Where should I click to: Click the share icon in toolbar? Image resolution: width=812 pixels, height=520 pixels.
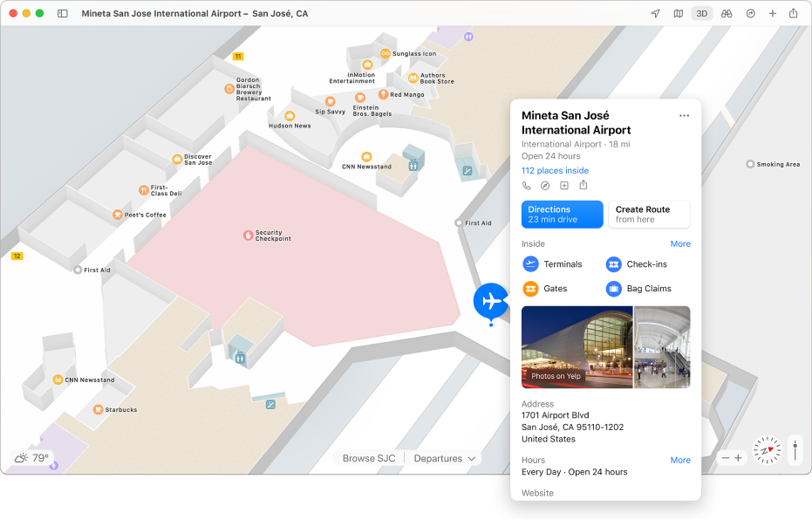(794, 13)
